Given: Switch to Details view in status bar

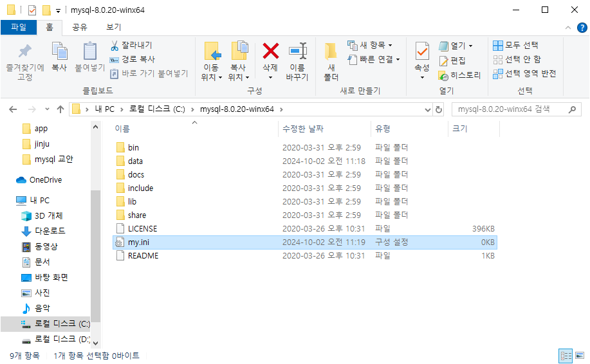Looking at the screenshot, I should pos(566,356).
